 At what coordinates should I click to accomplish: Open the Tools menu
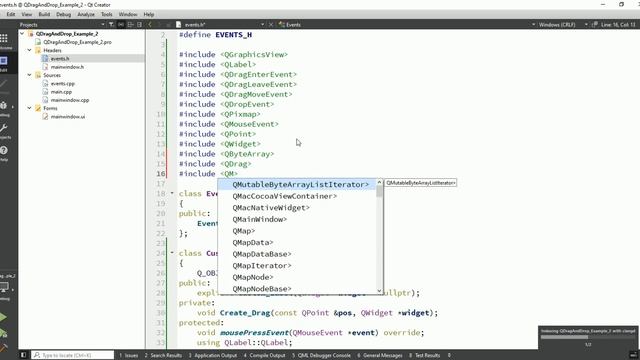[107, 14]
